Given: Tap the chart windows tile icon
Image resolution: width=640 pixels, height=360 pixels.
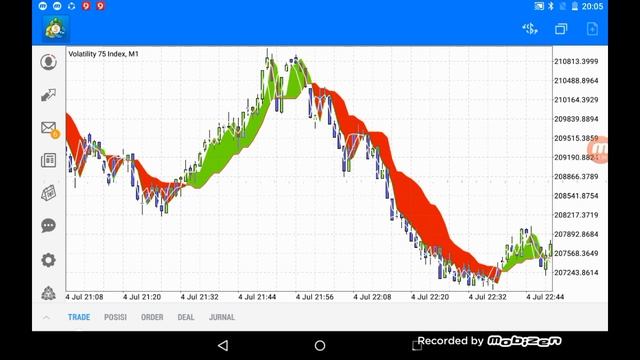Looking at the screenshot, I should (561, 29).
